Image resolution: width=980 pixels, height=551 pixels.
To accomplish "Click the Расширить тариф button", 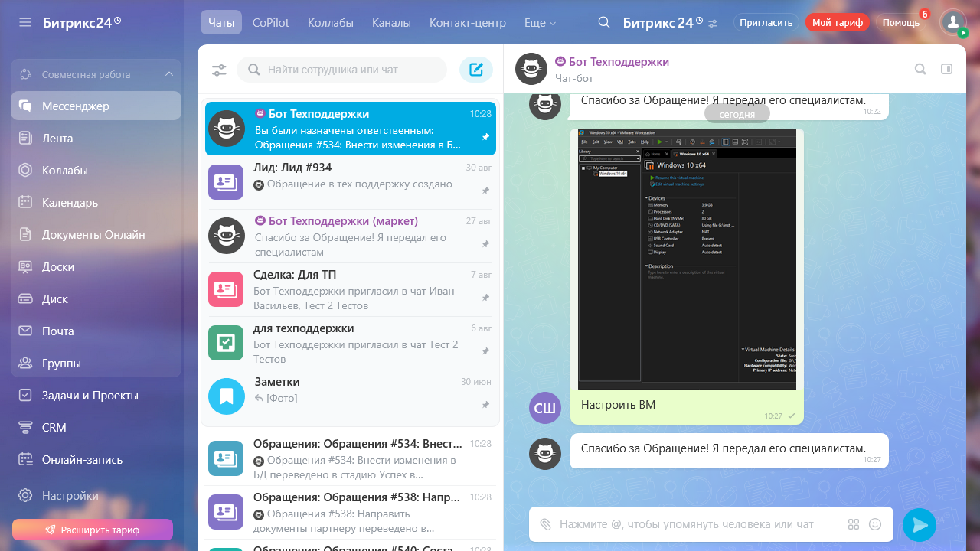I will tap(93, 530).
